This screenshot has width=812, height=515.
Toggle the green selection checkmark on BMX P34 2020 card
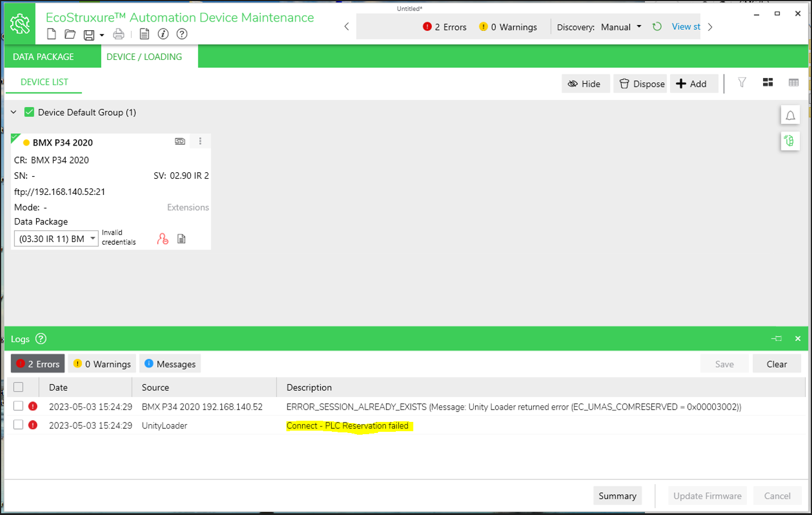click(15, 138)
